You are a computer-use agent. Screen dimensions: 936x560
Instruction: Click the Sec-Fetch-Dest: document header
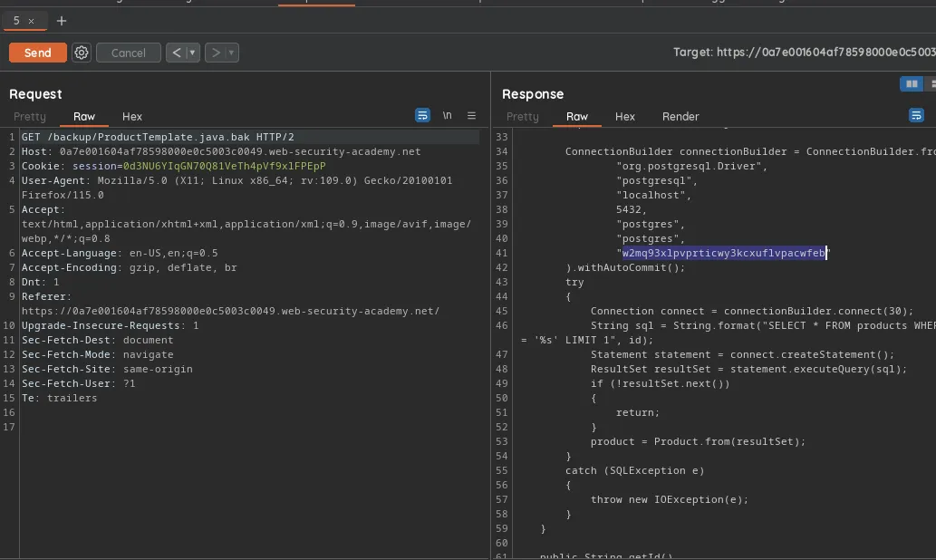pyautogui.click(x=97, y=340)
